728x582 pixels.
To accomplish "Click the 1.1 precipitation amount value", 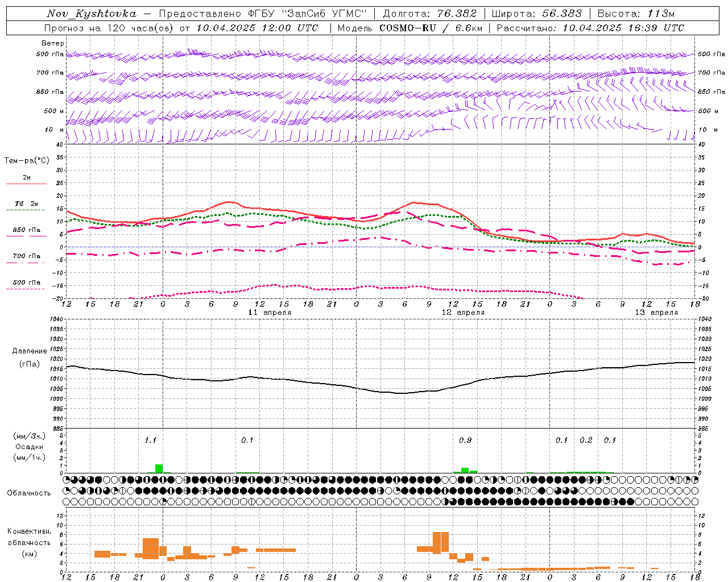I will 150,440.
